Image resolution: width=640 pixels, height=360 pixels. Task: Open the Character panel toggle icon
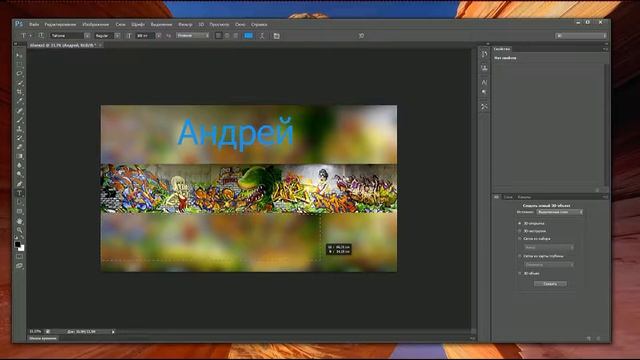click(x=277, y=36)
